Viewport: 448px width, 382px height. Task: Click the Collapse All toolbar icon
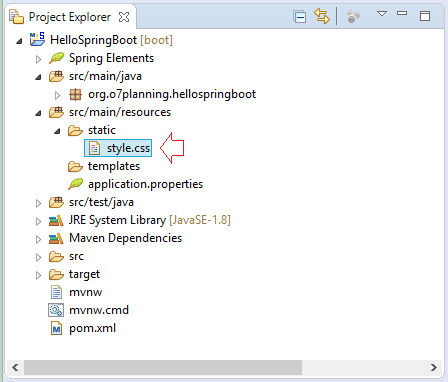point(299,16)
